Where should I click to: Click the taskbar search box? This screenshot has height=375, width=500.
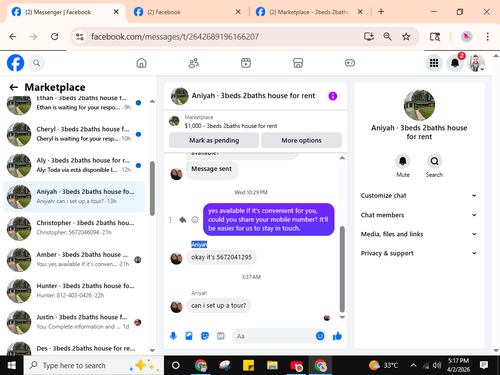(94, 365)
